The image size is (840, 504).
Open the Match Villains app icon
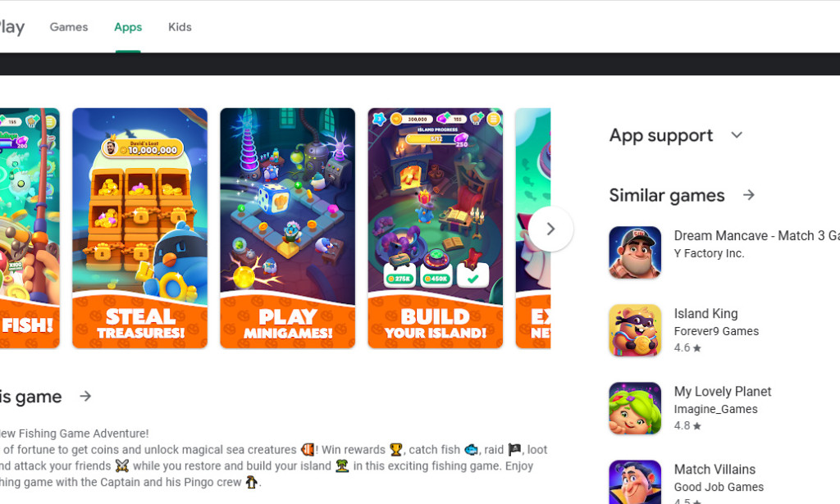[635, 482]
